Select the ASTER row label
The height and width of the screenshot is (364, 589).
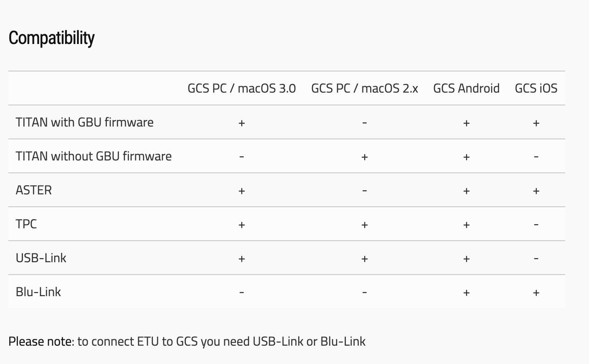click(33, 190)
